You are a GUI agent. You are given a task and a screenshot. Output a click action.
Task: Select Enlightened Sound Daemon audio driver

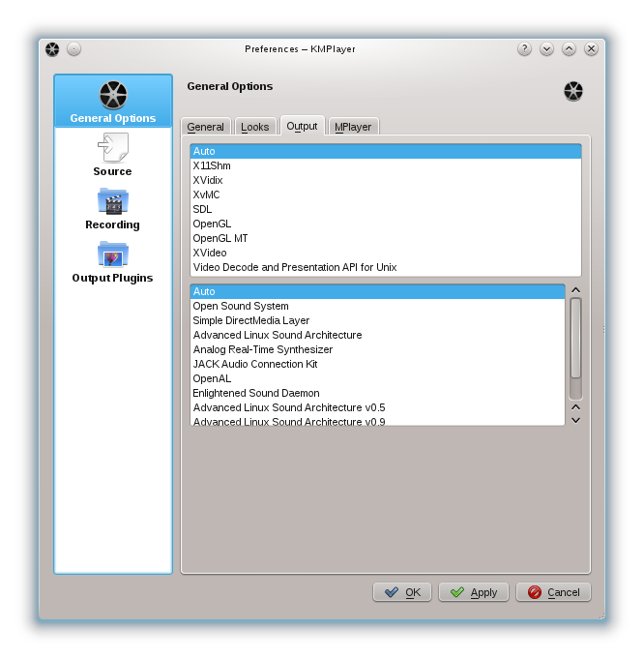(378, 393)
